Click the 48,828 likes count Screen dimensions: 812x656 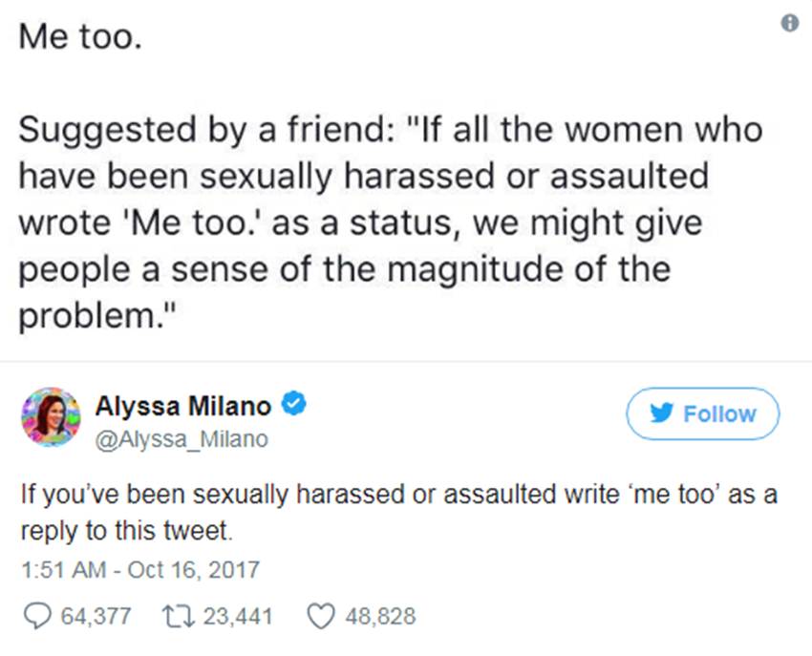(379, 616)
